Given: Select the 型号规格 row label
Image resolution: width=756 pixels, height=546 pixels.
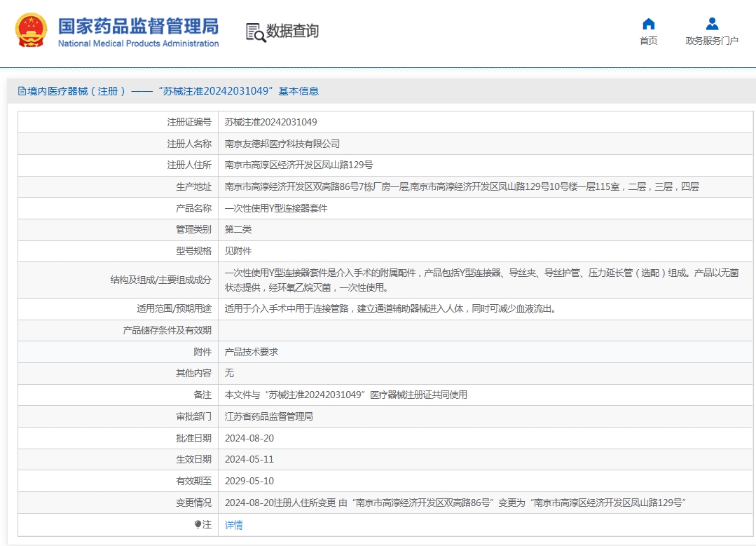Looking at the screenshot, I should pyautogui.click(x=193, y=251).
